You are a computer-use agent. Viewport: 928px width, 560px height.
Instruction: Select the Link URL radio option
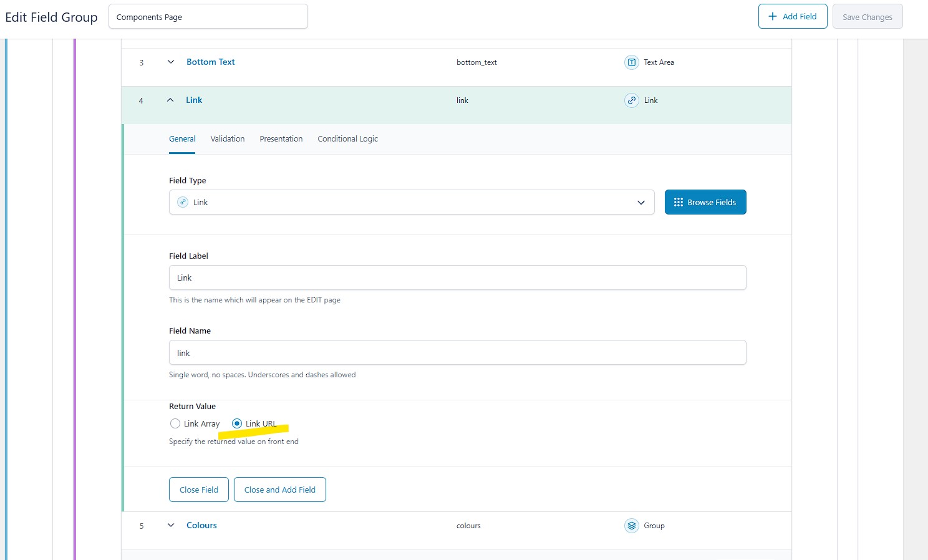click(237, 423)
